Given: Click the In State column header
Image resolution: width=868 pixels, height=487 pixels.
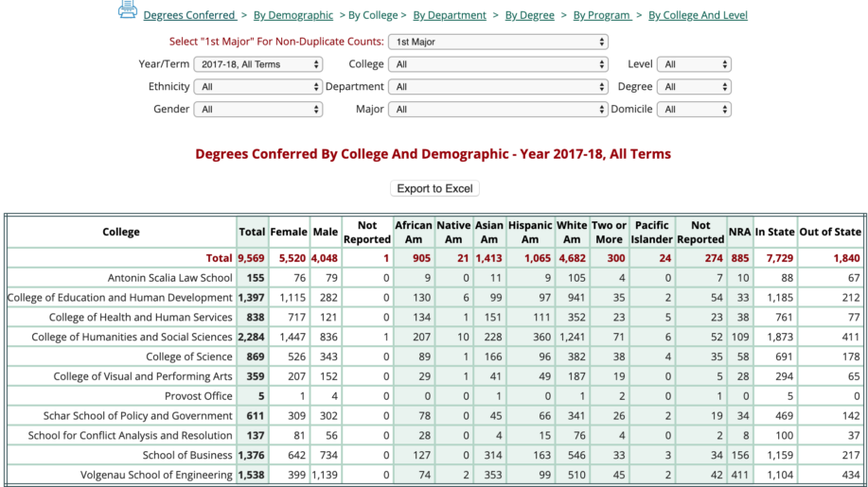Looking at the screenshot, I should tap(774, 233).
